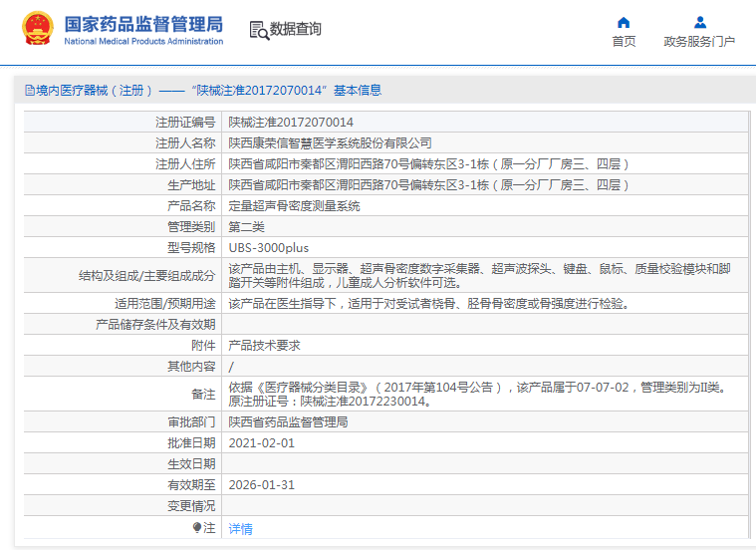Click the 管理类别 label
This screenshot has height=550, width=756.
tap(191, 227)
